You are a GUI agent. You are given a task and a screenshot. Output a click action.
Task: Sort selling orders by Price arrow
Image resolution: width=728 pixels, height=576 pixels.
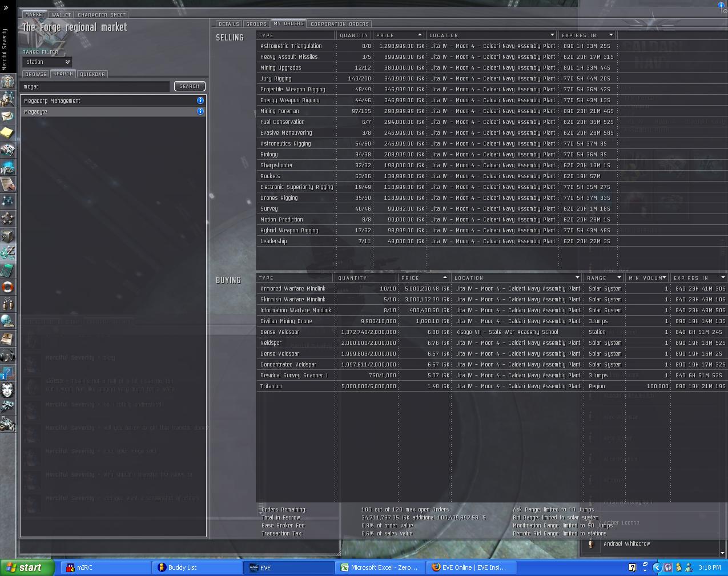[420, 35]
